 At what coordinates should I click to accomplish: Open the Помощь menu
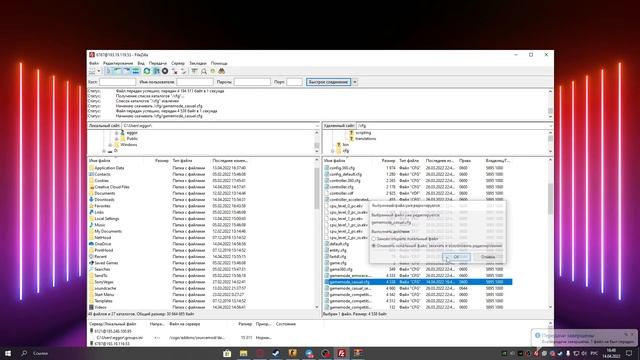pyautogui.click(x=219, y=63)
